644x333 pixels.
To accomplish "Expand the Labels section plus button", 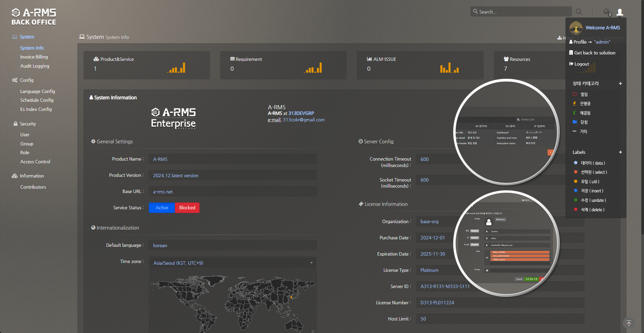I will pyautogui.click(x=620, y=152).
